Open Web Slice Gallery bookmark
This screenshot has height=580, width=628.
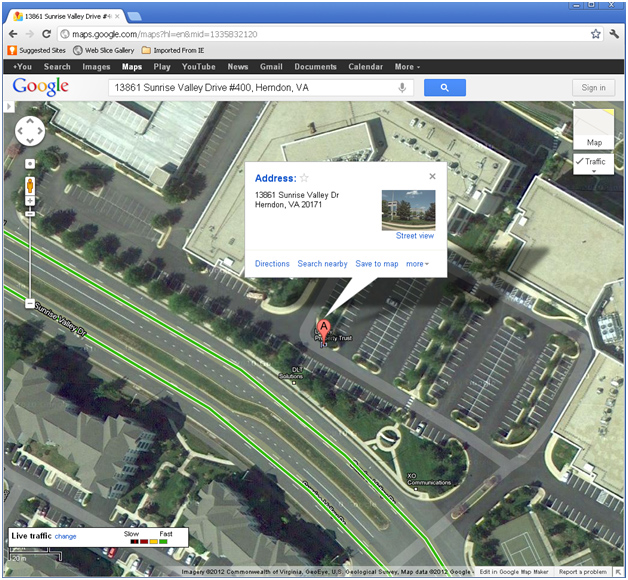click(x=104, y=50)
